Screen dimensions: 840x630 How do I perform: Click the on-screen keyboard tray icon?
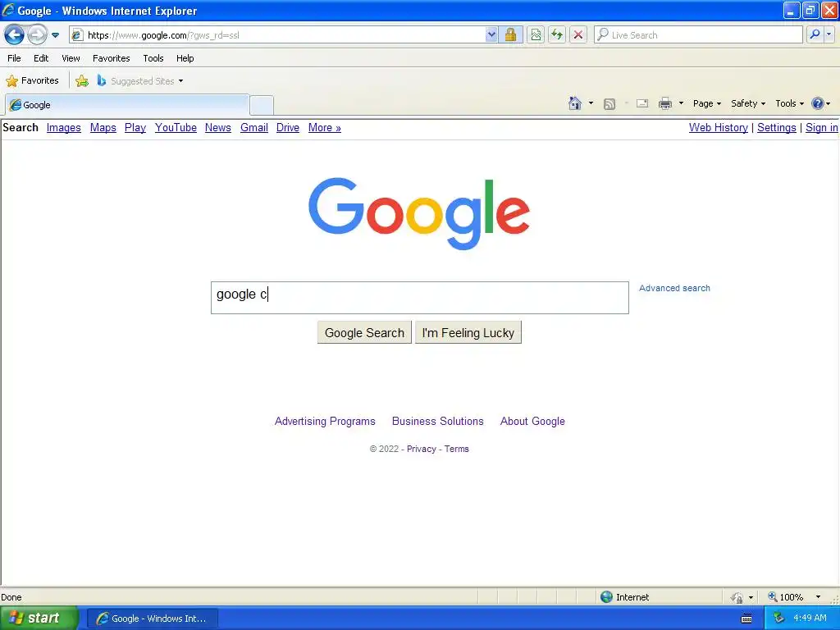click(x=746, y=619)
